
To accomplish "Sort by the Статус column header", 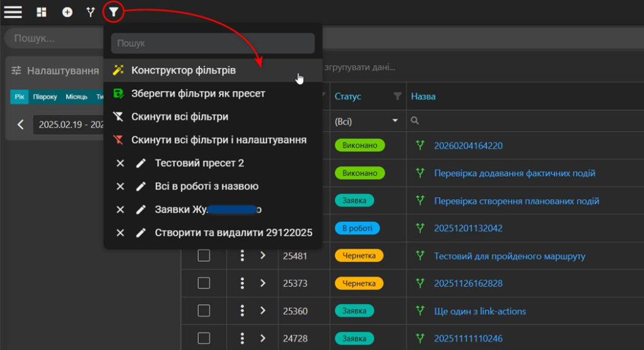I will click(347, 96).
